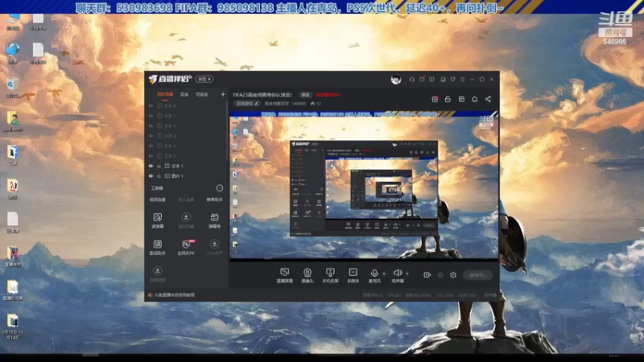Click the start/stop streaming pill button

click(x=477, y=275)
